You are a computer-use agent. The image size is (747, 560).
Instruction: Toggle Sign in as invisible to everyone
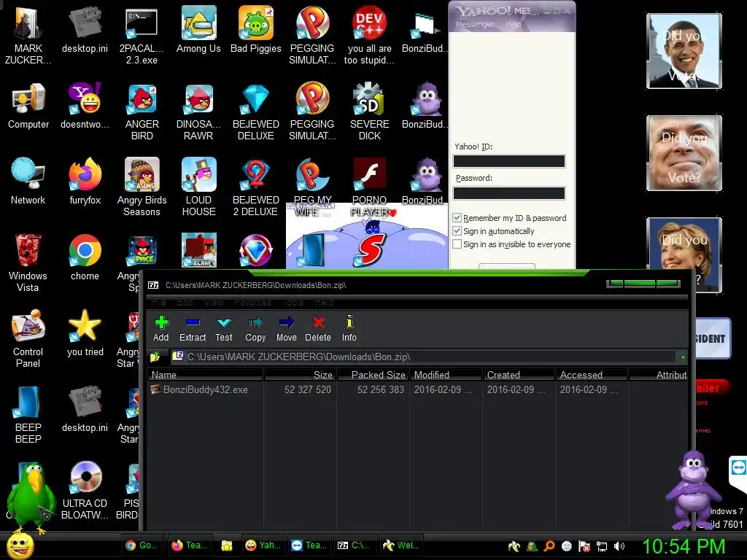click(x=457, y=244)
